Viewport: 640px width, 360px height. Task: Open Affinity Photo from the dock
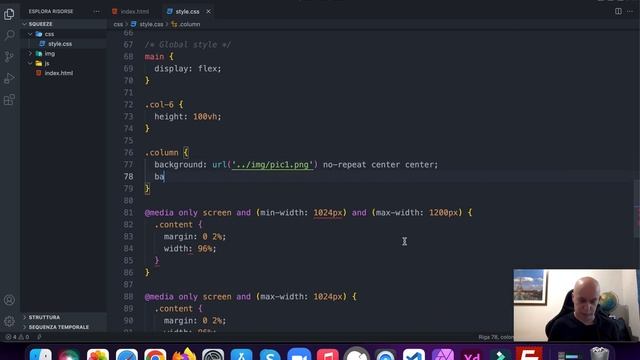pyautogui.click(x=443, y=354)
